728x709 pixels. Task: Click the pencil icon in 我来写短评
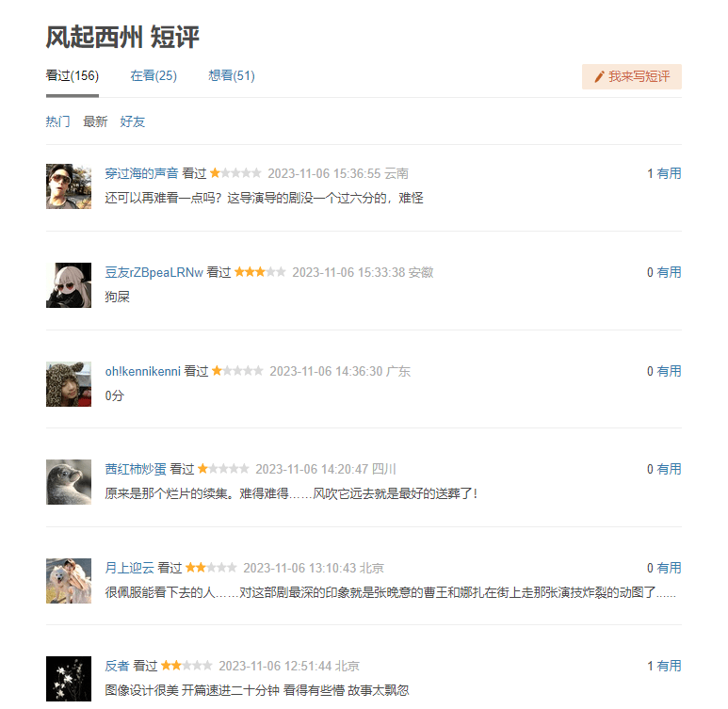tap(599, 76)
